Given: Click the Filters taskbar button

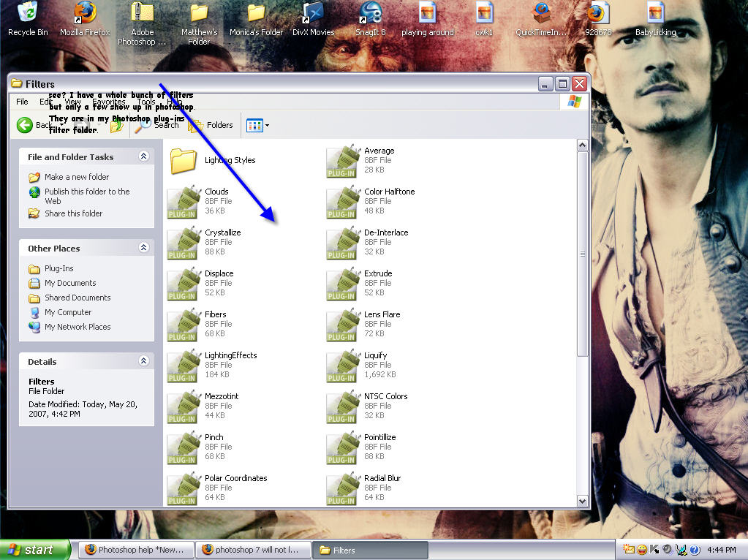Looking at the screenshot, I should point(370,550).
